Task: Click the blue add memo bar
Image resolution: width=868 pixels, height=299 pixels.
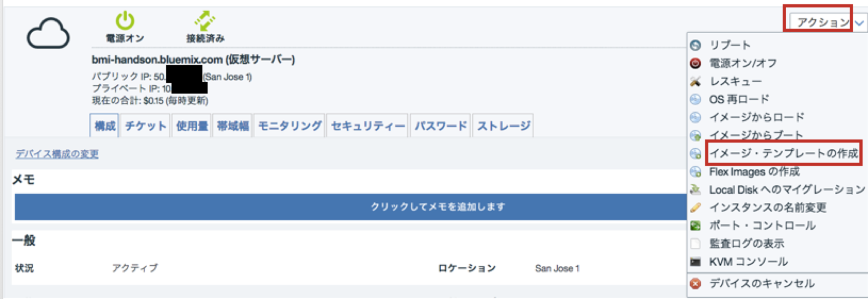Action: (x=351, y=206)
